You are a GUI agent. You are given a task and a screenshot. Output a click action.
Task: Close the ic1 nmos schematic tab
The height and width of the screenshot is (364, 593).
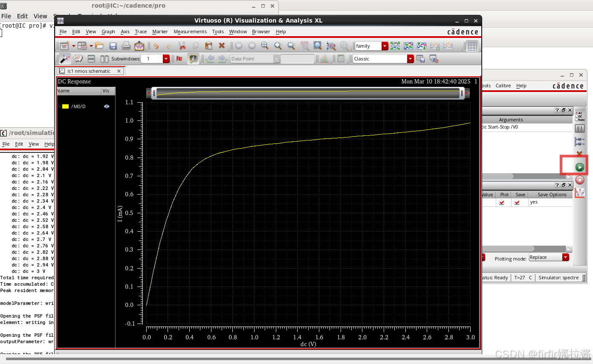[x=119, y=71]
